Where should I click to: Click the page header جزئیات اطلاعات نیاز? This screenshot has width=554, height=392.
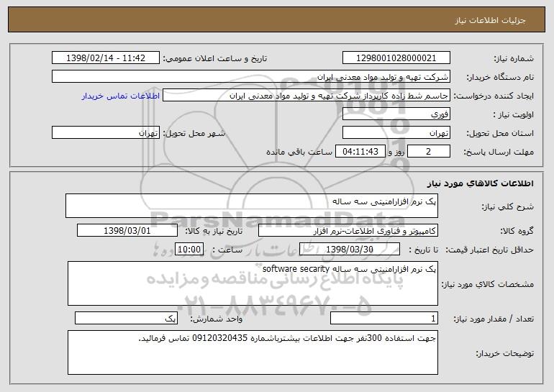[490, 20]
